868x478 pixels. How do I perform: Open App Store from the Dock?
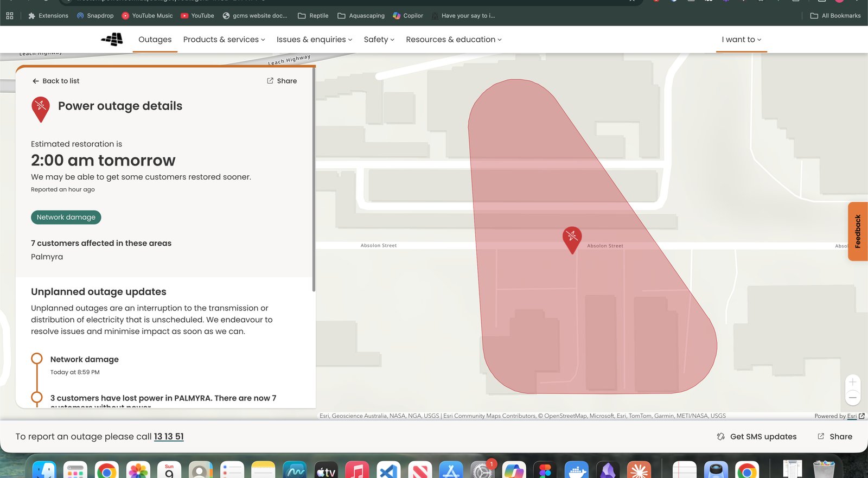point(451,471)
